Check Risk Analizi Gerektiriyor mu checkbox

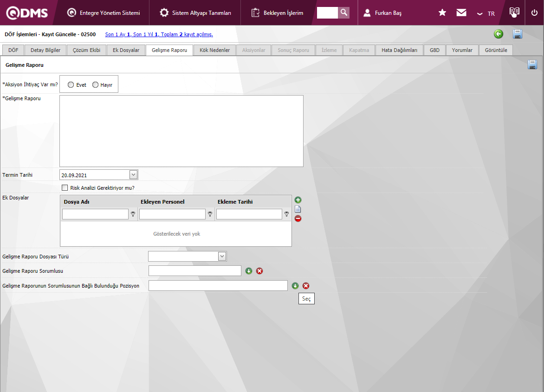(65, 188)
